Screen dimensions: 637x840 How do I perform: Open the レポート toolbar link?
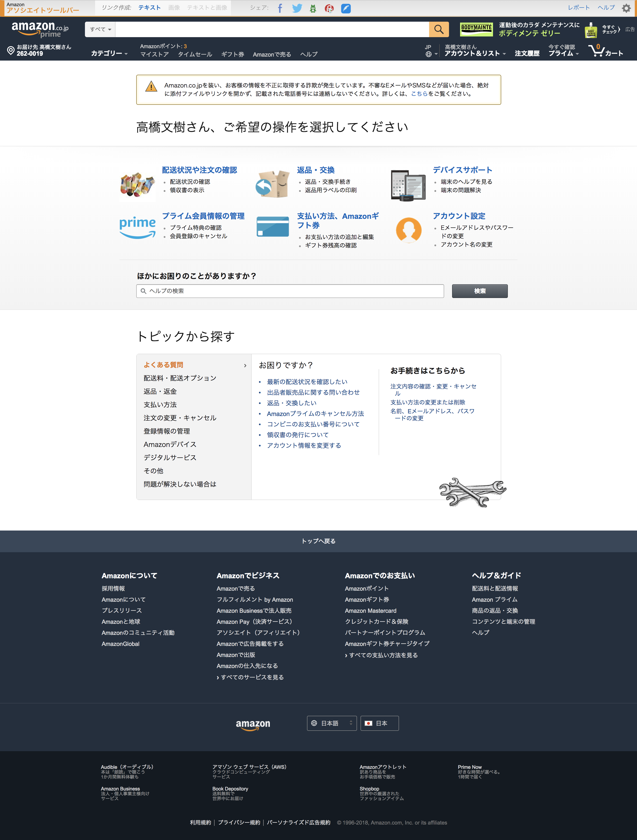(578, 8)
